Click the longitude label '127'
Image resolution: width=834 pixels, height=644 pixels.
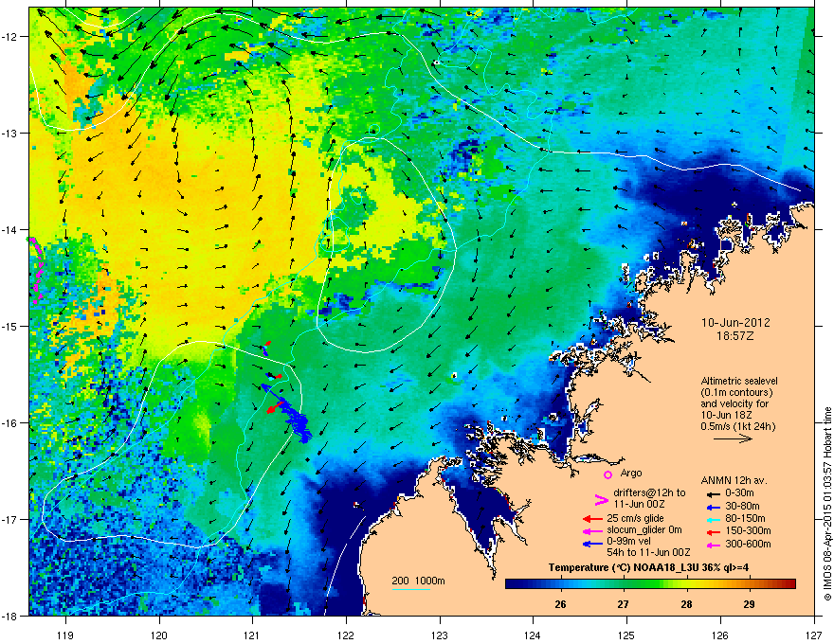[814, 635]
